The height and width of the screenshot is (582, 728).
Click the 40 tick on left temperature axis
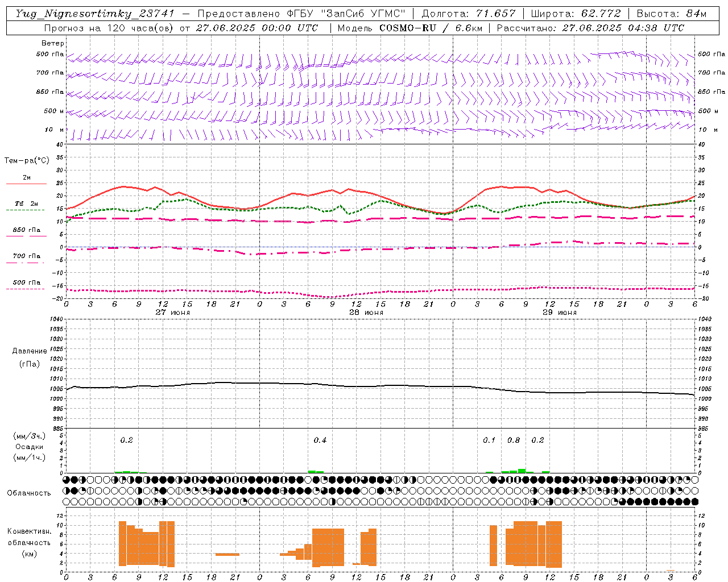point(60,144)
